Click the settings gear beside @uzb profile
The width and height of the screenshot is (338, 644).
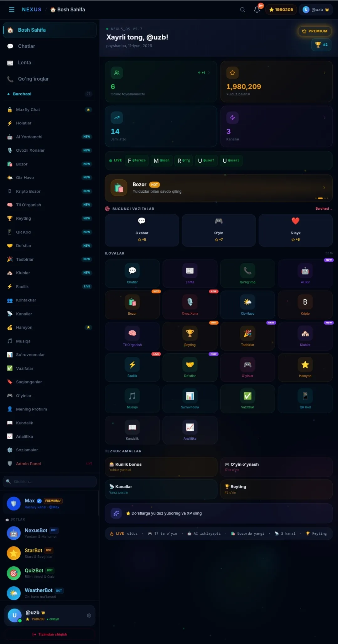coord(89,615)
